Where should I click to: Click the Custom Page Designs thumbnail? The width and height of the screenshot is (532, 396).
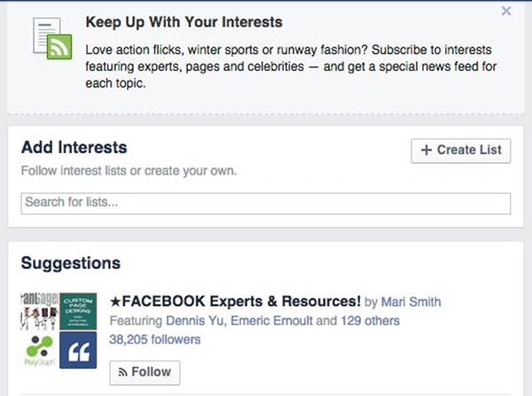(x=78, y=311)
